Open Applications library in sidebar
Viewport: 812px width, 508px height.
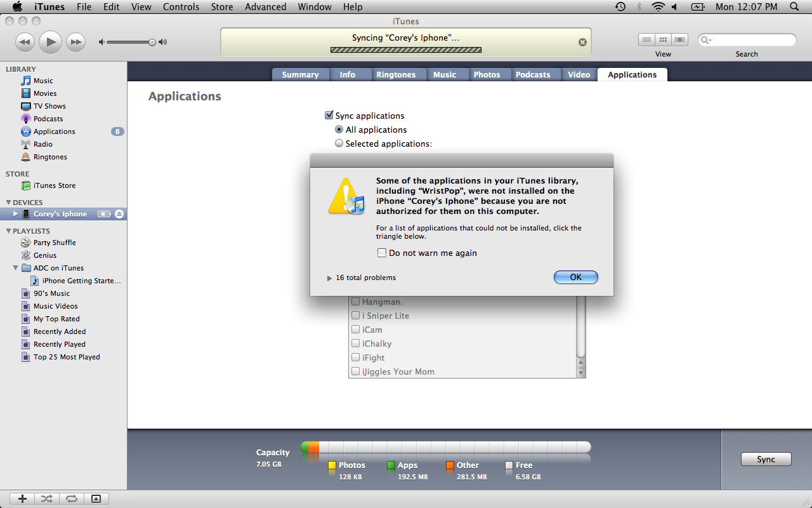click(x=54, y=131)
